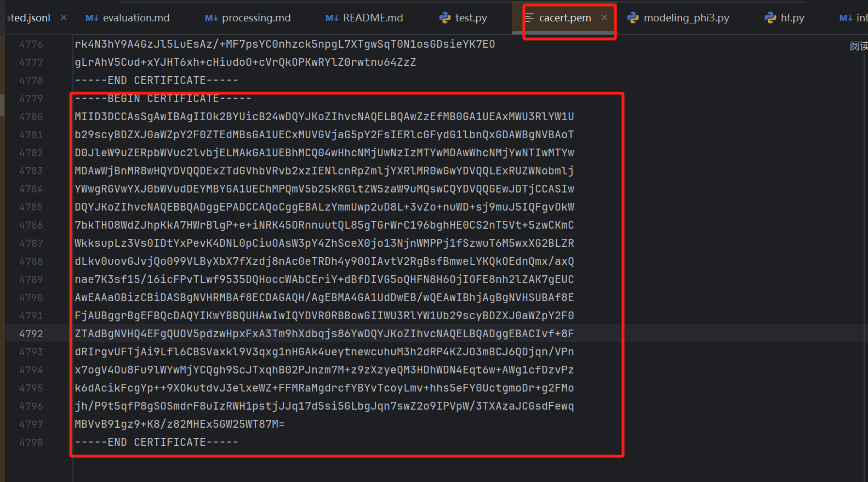Click the Markdown icon on README.md tab

tap(332, 18)
